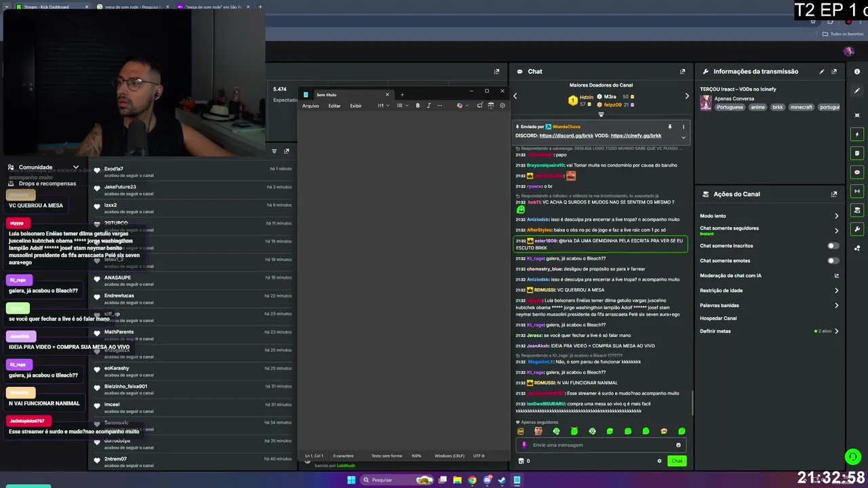Toggle Chat somente inscritos switch

click(833, 246)
